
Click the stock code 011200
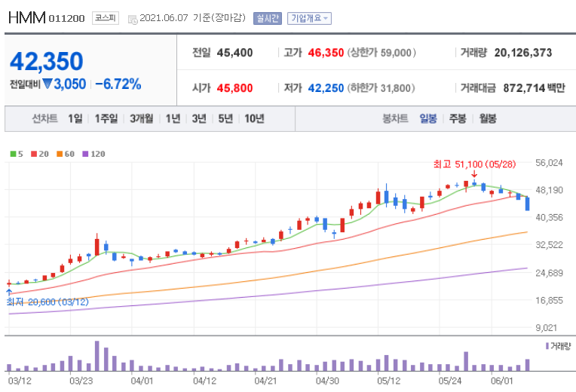[x=66, y=18]
